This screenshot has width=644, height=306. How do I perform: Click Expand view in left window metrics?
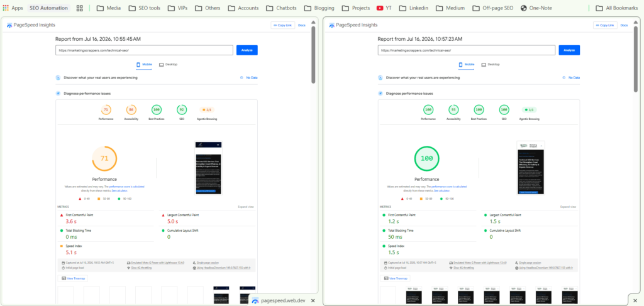pos(246,207)
